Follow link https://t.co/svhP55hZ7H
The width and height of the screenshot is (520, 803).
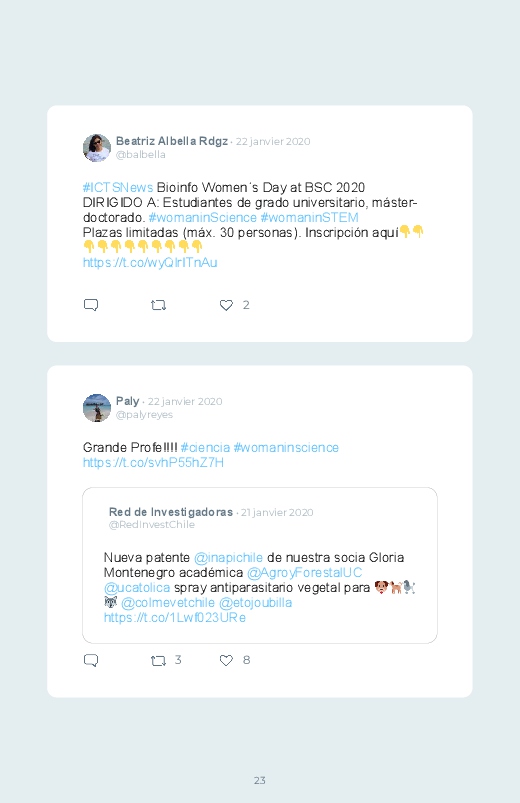point(153,463)
